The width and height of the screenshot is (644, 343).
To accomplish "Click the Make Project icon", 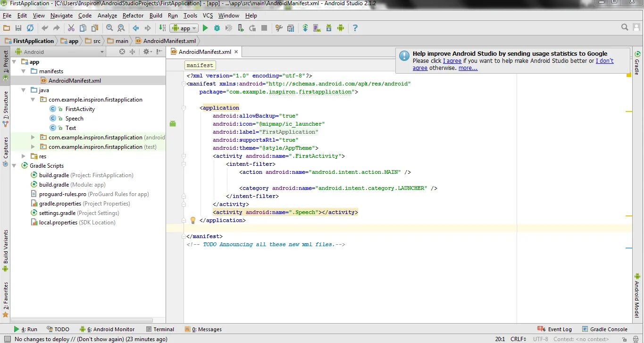I will pyautogui.click(x=162, y=28).
